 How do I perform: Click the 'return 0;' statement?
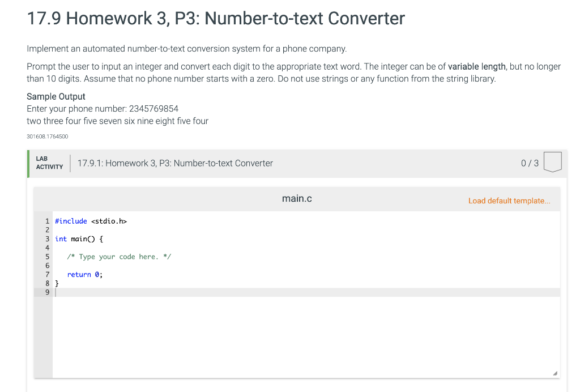click(85, 274)
